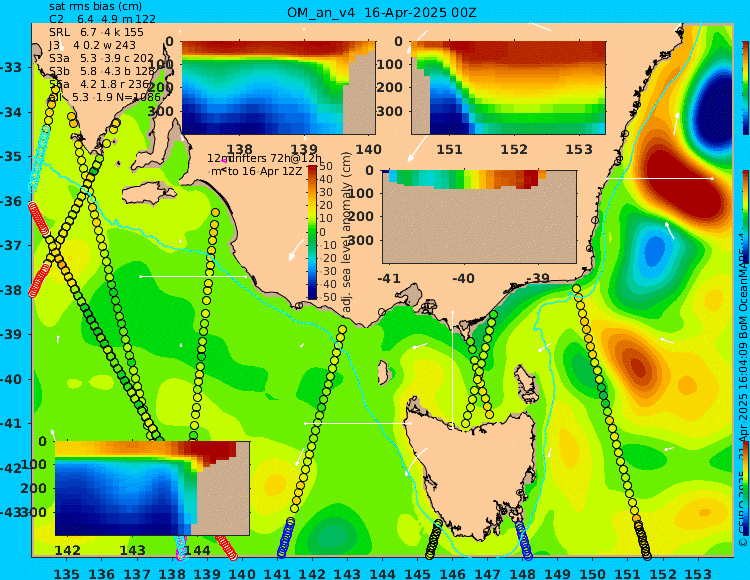
Task: Click the 'SRL 6.7 4 k 155' stats row
Action: [97, 32]
